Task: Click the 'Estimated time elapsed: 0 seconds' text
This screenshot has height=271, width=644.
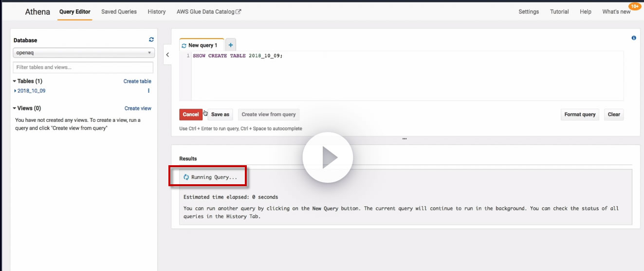Action: click(231, 197)
